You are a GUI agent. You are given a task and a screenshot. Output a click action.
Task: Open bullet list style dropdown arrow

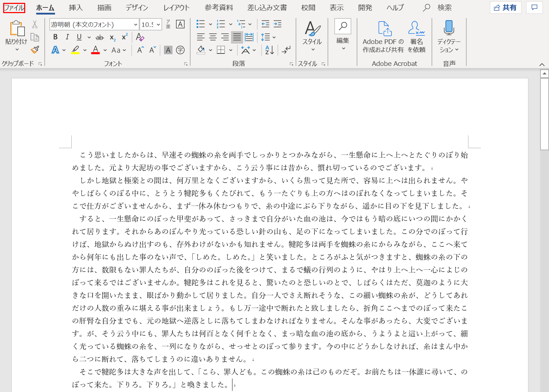pyautogui.click(x=210, y=24)
